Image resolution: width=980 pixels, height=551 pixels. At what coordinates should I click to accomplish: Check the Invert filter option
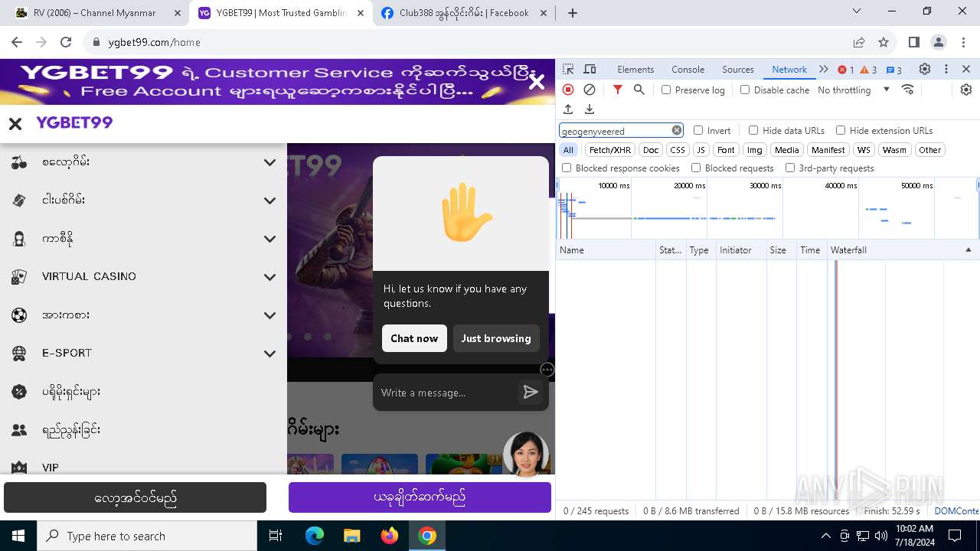point(698,130)
